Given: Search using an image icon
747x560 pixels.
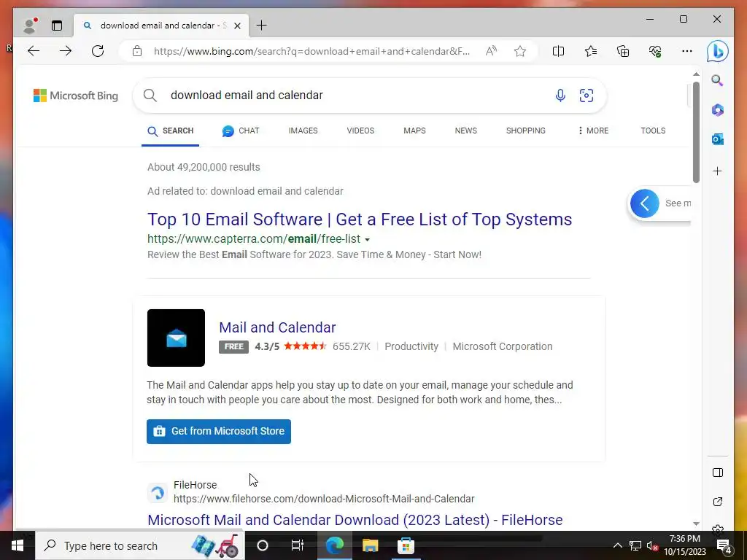Looking at the screenshot, I should pyautogui.click(x=587, y=96).
